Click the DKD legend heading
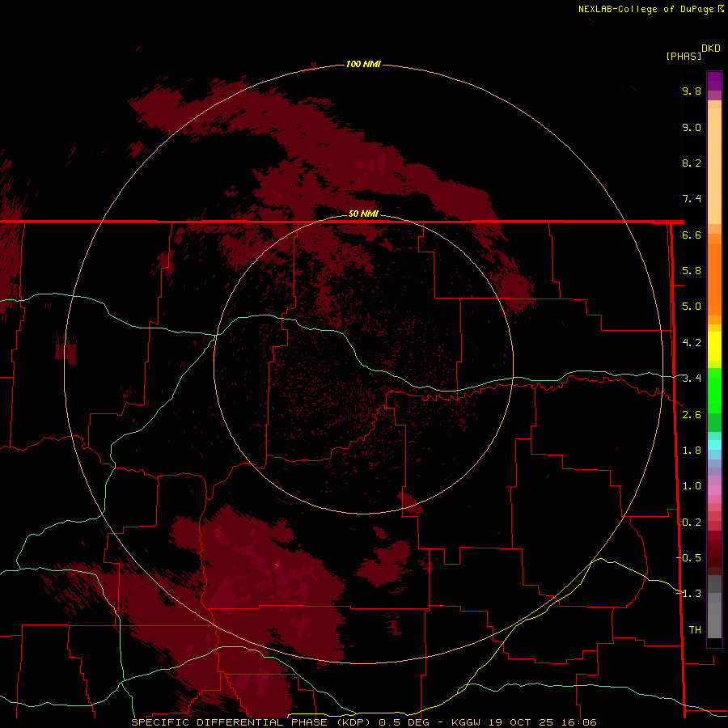This screenshot has height=728, width=728. tap(710, 49)
